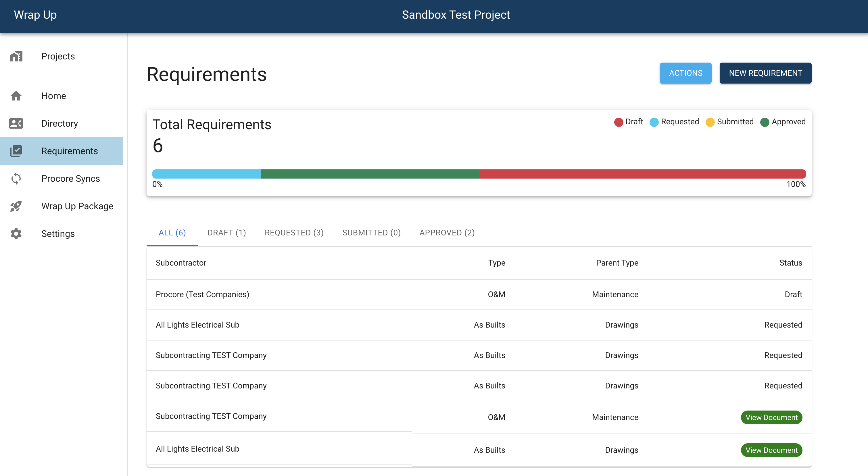Screen dimensions: 868x476
Task: Select the Approved (2) tab
Action: pos(447,233)
